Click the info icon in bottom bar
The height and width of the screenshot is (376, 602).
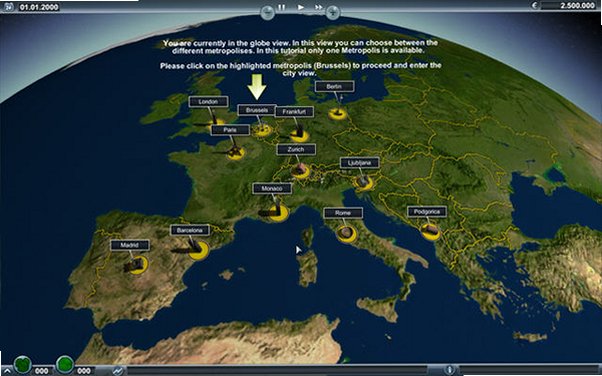[449, 371]
